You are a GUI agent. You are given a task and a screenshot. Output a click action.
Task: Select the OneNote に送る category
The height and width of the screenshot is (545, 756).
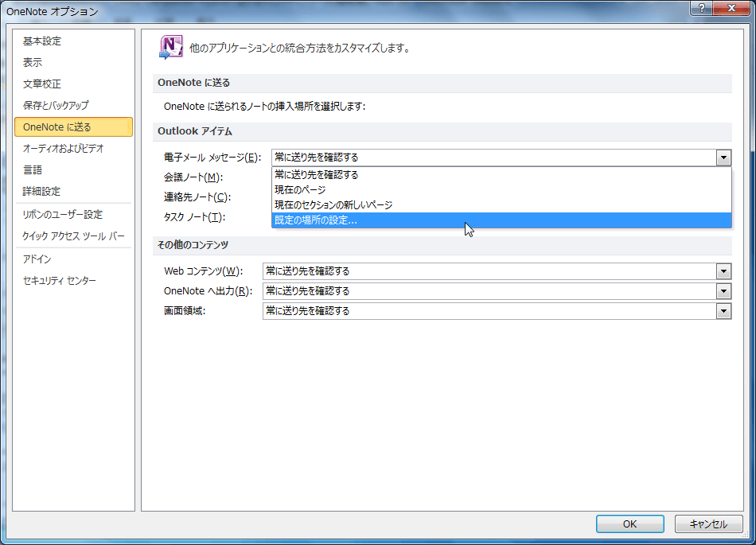(73, 127)
